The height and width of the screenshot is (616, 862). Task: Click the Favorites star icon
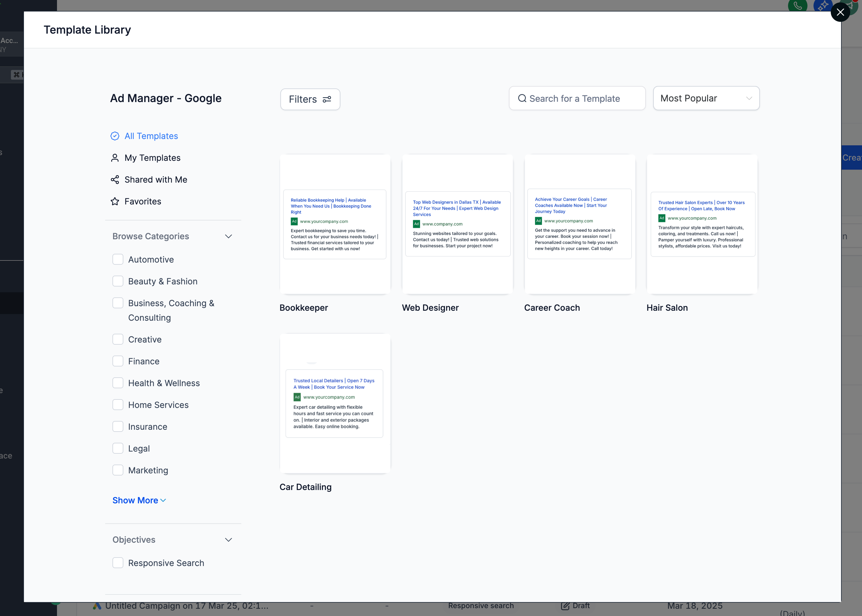pyautogui.click(x=115, y=201)
